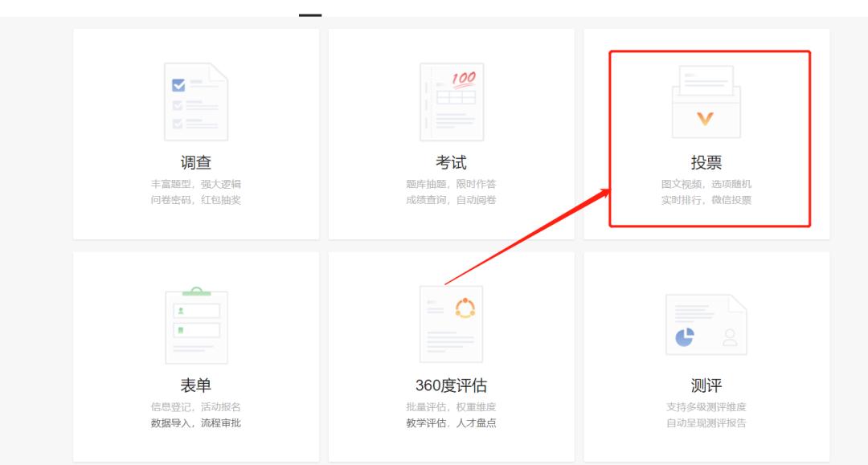Select the 360度评估 title text
The width and height of the screenshot is (868, 465).
pyautogui.click(x=452, y=383)
